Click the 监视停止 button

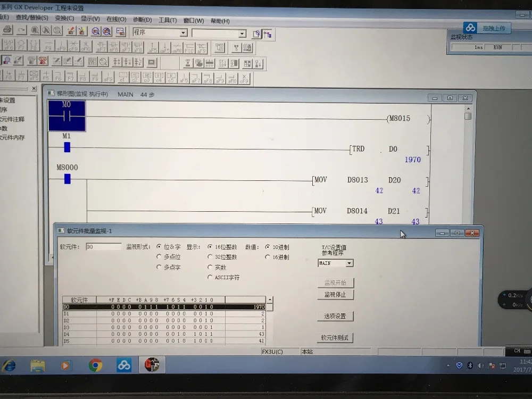(x=335, y=294)
